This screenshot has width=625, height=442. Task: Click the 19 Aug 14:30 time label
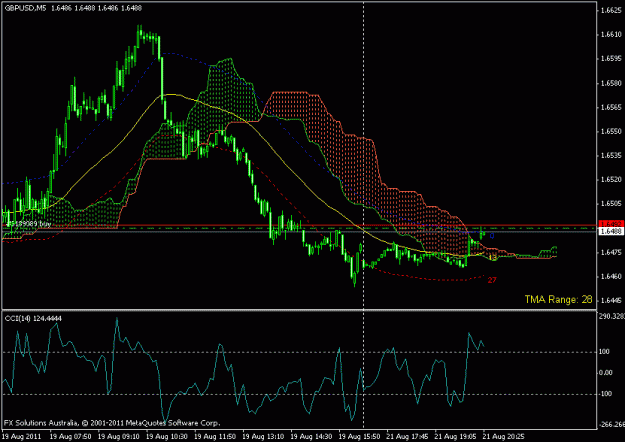coord(312,436)
